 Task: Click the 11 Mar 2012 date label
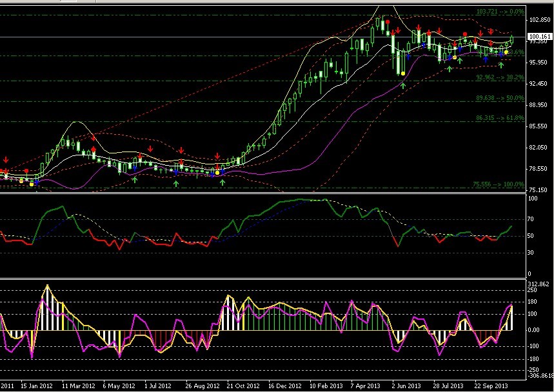(x=79, y=386)
